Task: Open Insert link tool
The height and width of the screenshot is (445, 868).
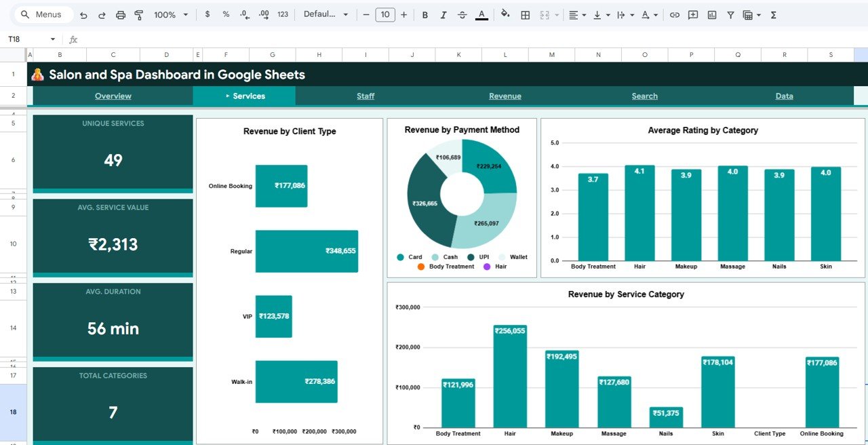Action: (x=675, y=14)
